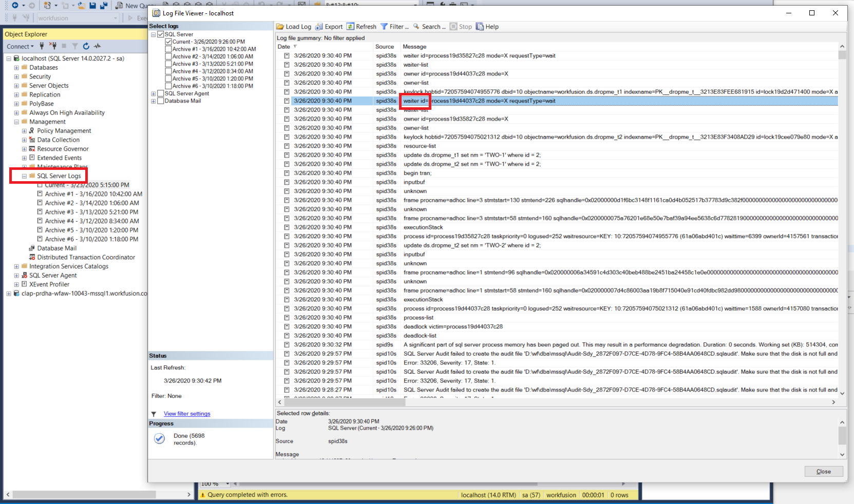854x504 pixels.
Task: Click the Open File folder icon in SSMS toolbar
Action: pyautogui.click(x=81, y=5)
